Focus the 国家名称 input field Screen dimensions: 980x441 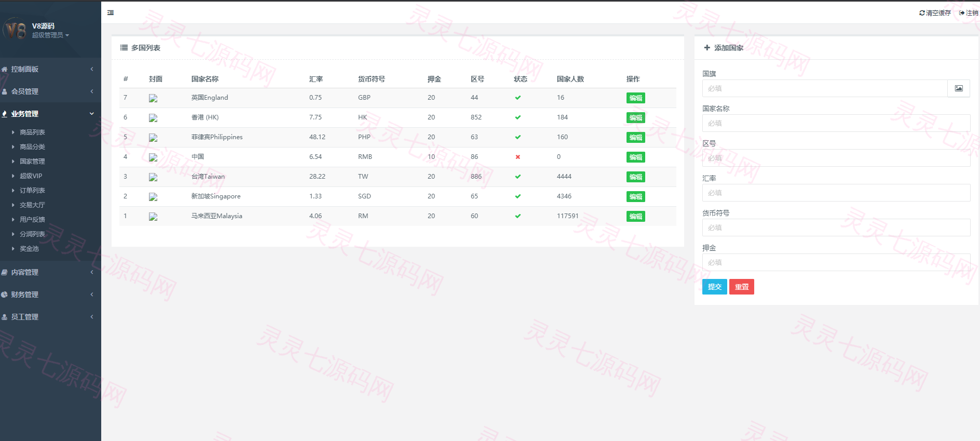coord(836,123)
